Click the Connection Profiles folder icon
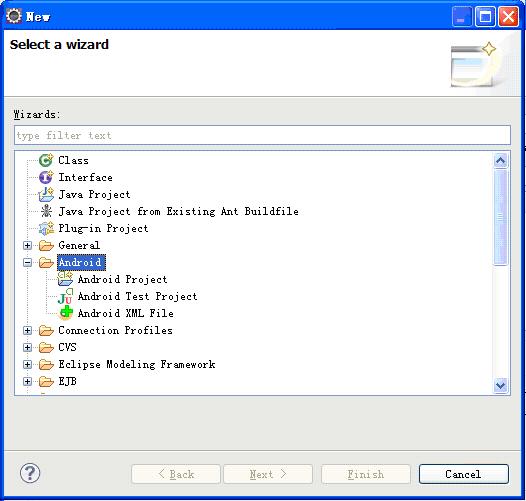Image resolution: width=526 pixels, height=501 pixels. tap(46, 331)
